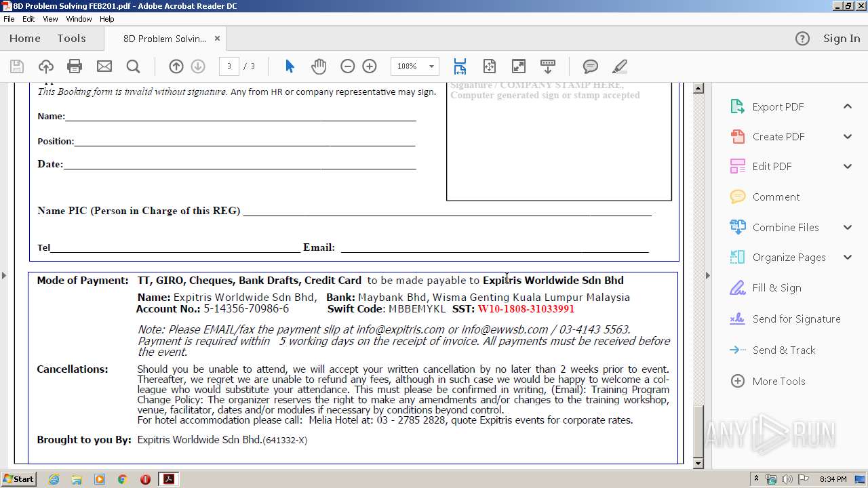Open Internet Explorer from taskbar
This screenshot has width=868, height=488.
pos(54,479)
